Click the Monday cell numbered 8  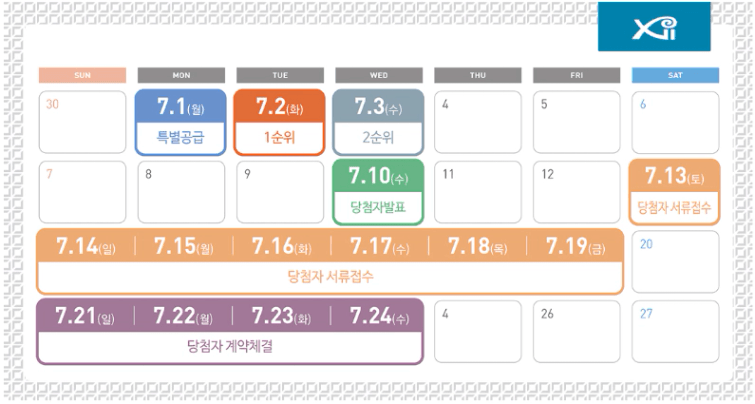pyautogui.click(x=181, y=192)
